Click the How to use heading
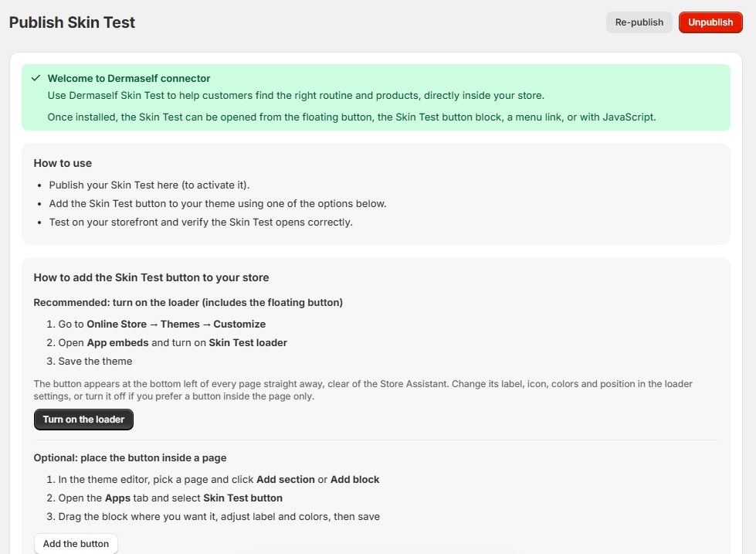This screenshot has height=554, width=756. tap(63, 163)
